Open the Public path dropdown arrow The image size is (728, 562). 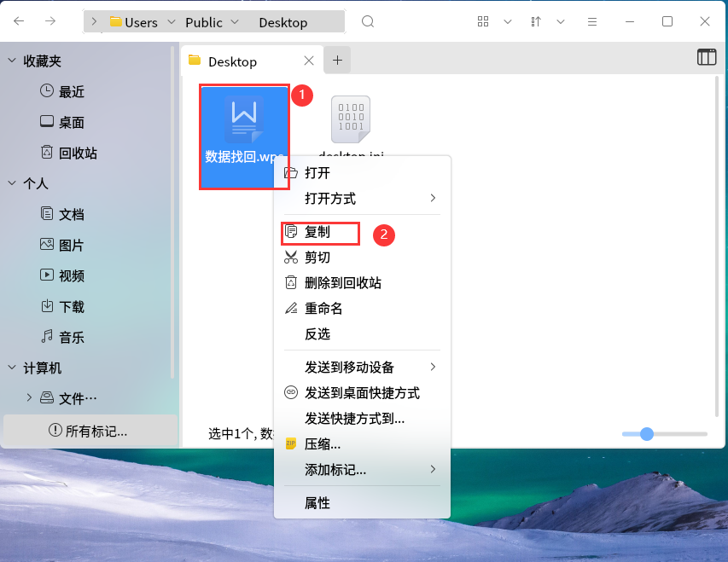coord(235,22)
